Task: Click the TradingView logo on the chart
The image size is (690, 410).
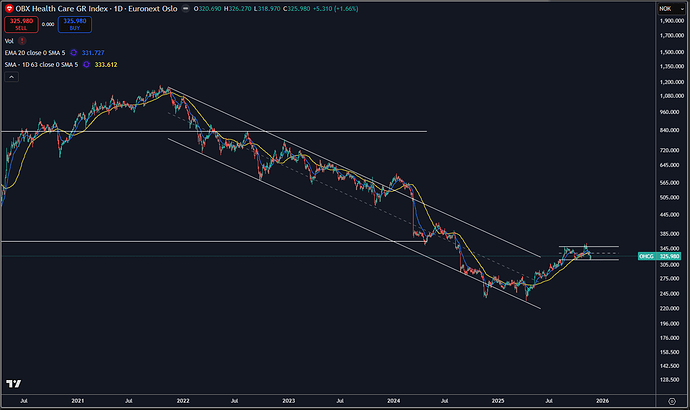Action: click(x=13, y=384)
